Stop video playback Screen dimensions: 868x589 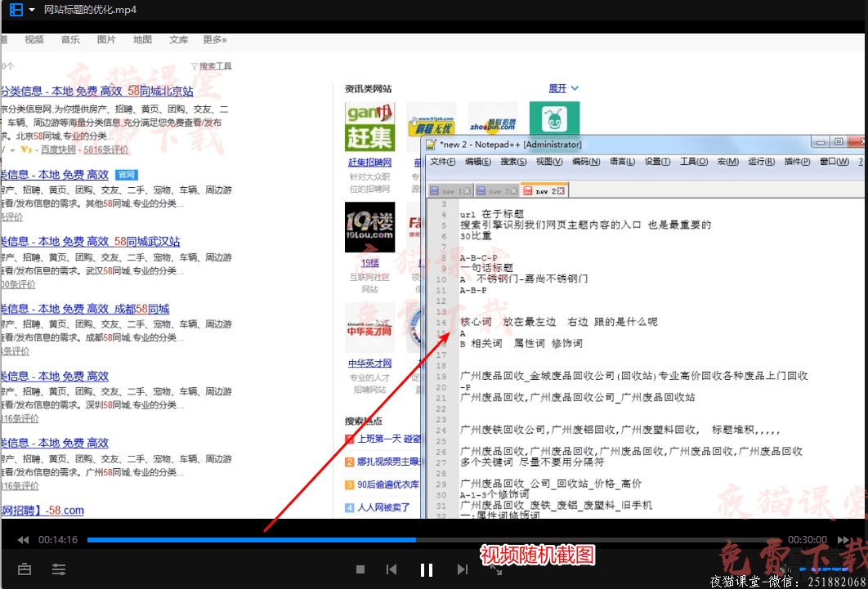360,569
